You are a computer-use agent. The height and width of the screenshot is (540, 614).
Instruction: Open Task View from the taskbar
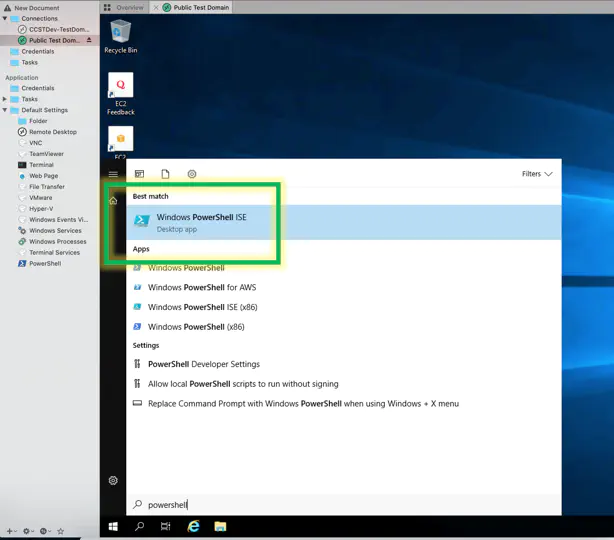click(x=166, y=527)
